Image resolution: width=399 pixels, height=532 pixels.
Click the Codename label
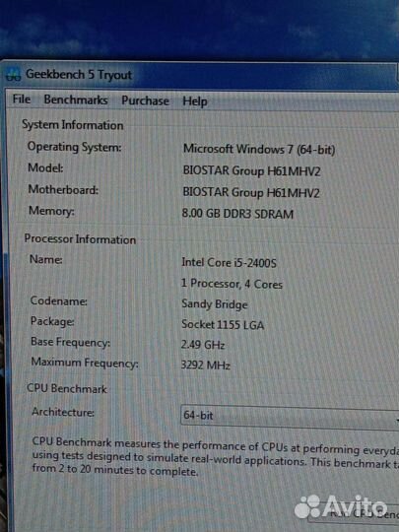tap(59, 300)
